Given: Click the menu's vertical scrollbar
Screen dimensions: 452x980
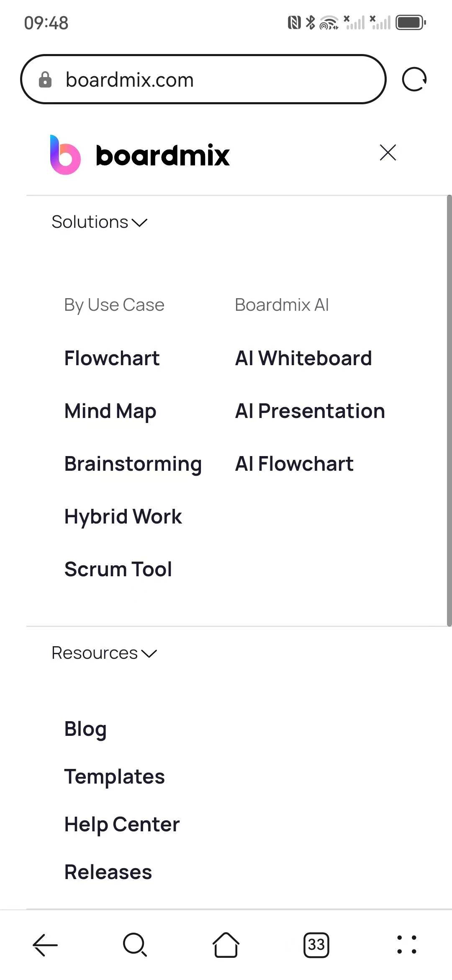Looking at the screenshot, I should (449, 410).
